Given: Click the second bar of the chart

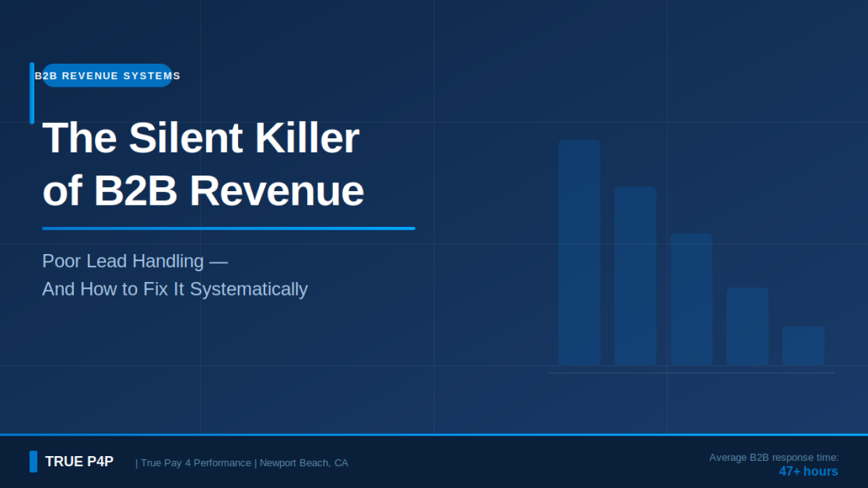Looking at the screenshot, I should coord(635,276).
